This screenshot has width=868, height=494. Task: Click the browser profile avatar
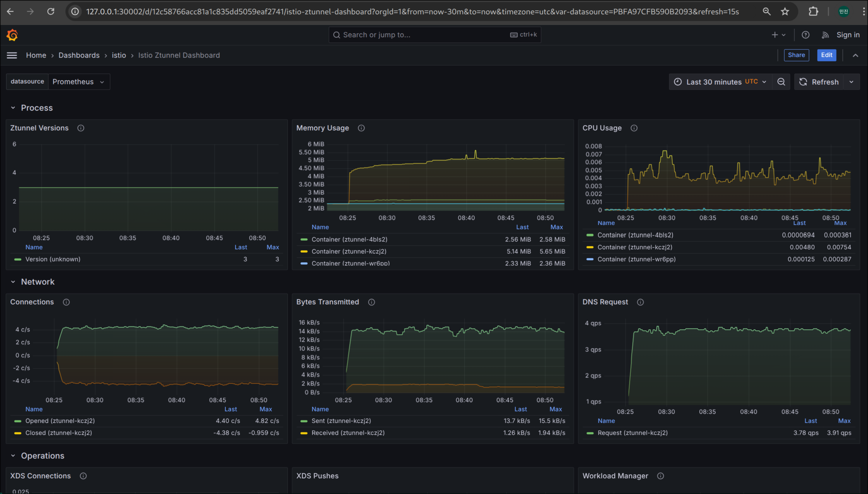[x=844, y=12]
